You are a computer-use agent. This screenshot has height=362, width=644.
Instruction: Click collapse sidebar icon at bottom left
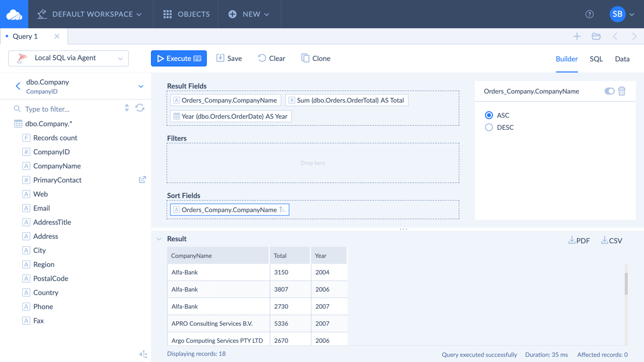143,354
